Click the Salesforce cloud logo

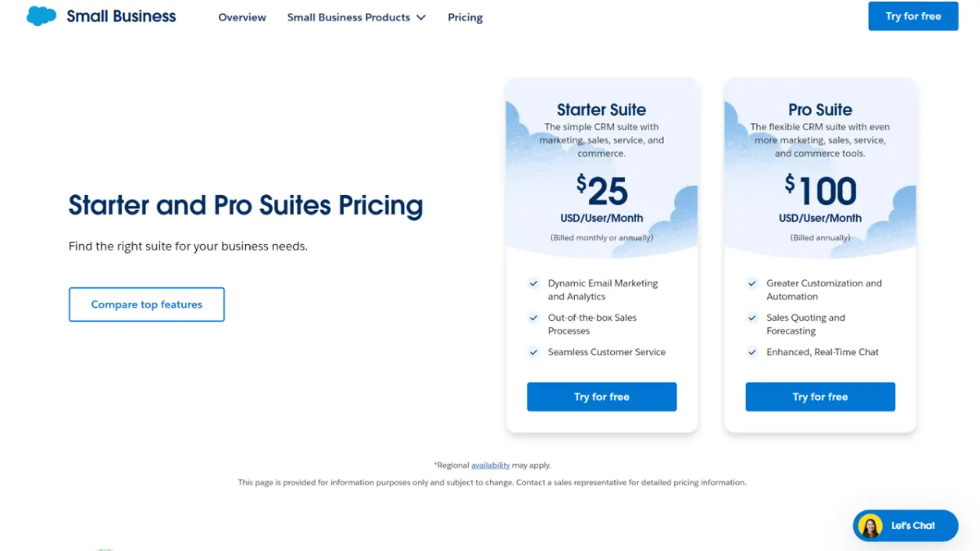[41, 16]
